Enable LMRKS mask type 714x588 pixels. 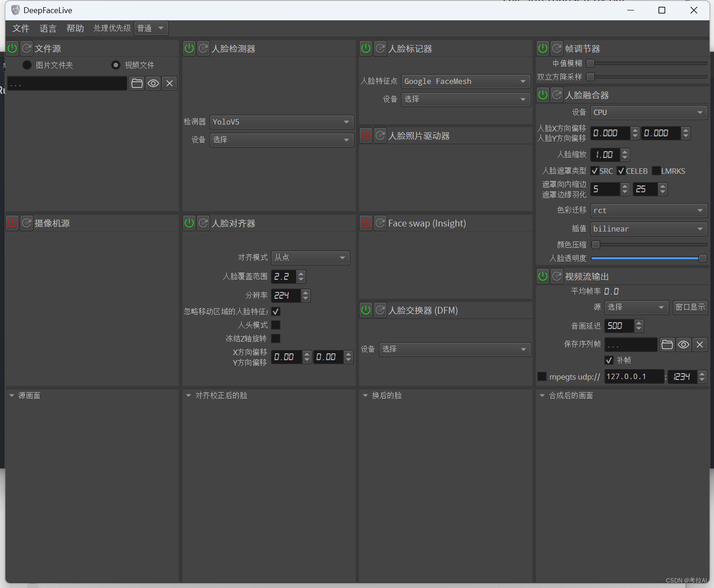pyautogui.click(x=656, y=171)
